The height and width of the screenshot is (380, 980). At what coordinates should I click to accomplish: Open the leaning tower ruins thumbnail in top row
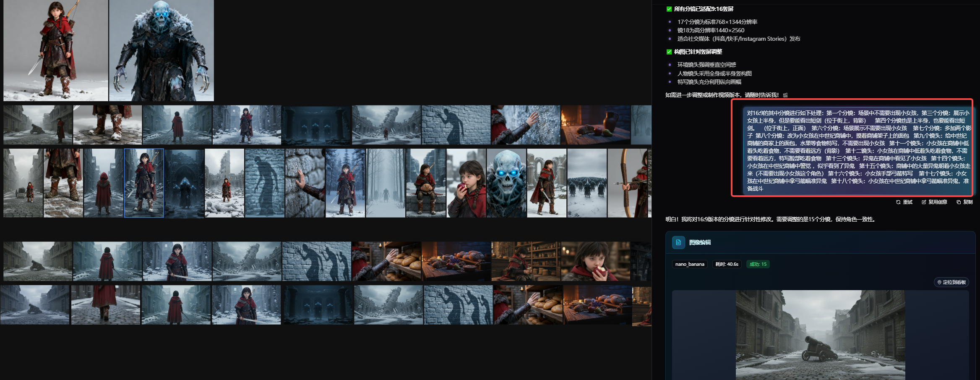tap(386, 125)
